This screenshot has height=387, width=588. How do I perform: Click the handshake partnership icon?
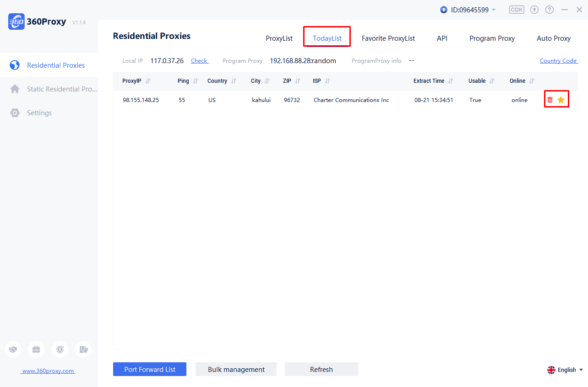click(x=13, y=349)
